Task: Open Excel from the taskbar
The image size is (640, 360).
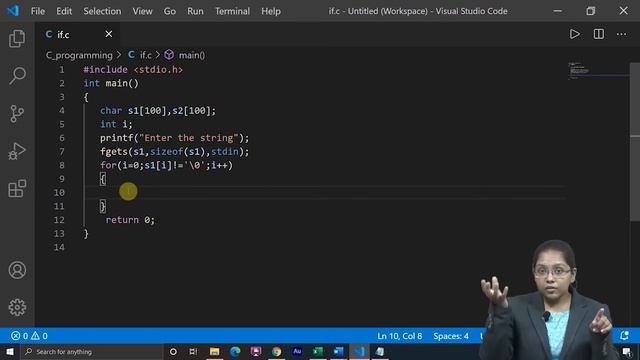Action: tap(318, 351)
